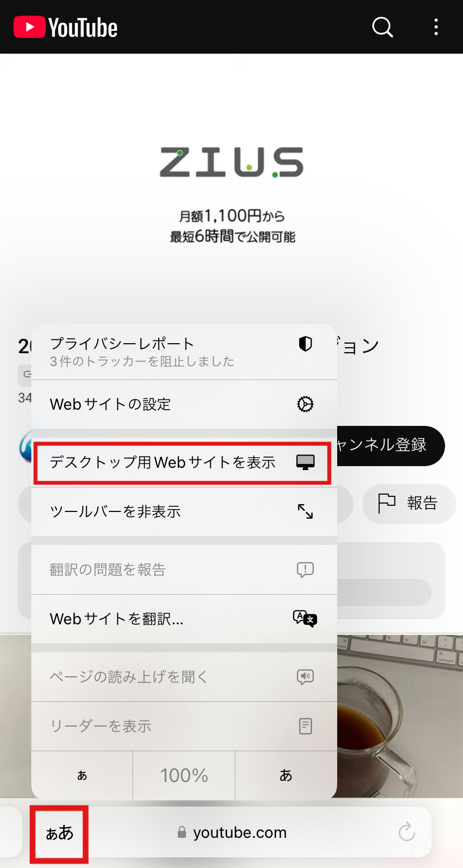
Task: Choose デスクトップ用Webサイトを表示 menu item
Action: pyautogui.click(x=184, y=462)
